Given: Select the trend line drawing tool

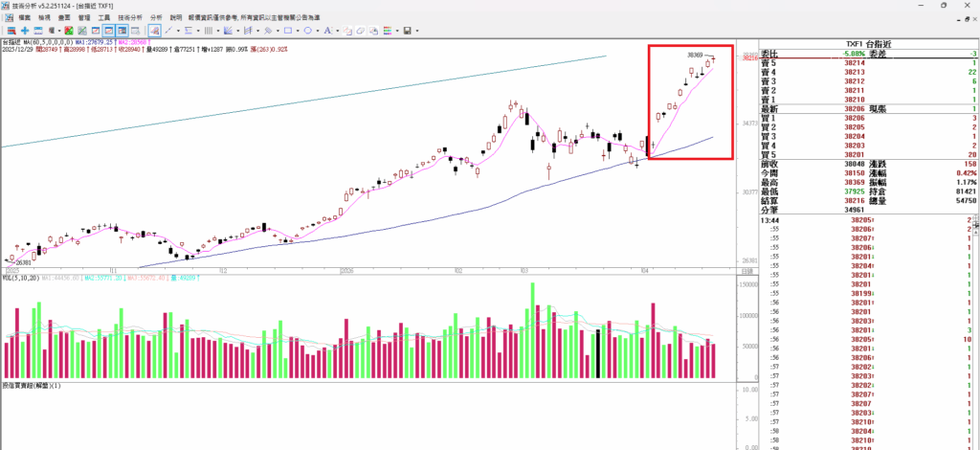Looking at the screenshot, I should click(x=169, y=31).
